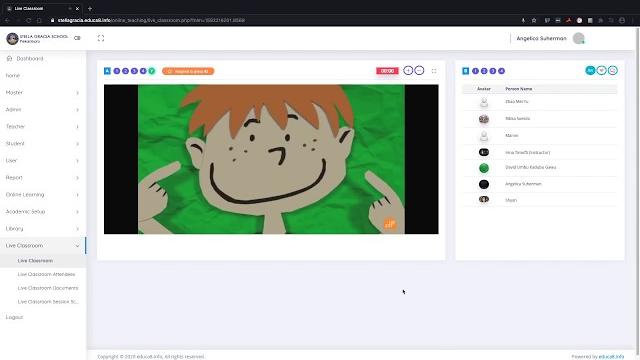Expand the Library sidebar menu

(43, 229)
